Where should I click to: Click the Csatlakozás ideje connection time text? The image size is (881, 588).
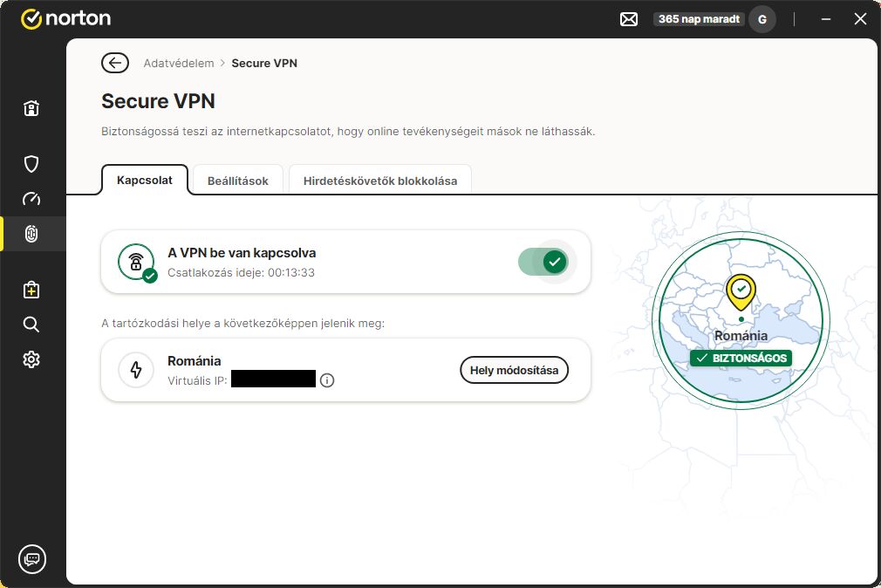point(241,273)
